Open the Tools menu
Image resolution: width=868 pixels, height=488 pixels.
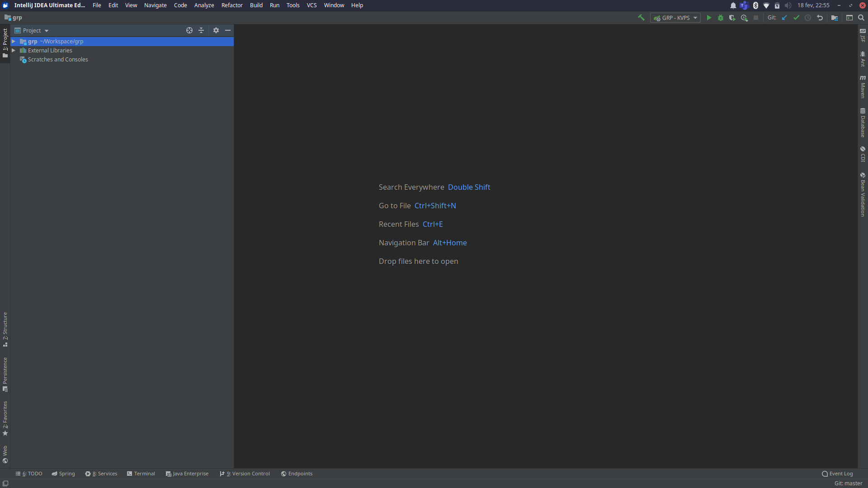(293, 5)
